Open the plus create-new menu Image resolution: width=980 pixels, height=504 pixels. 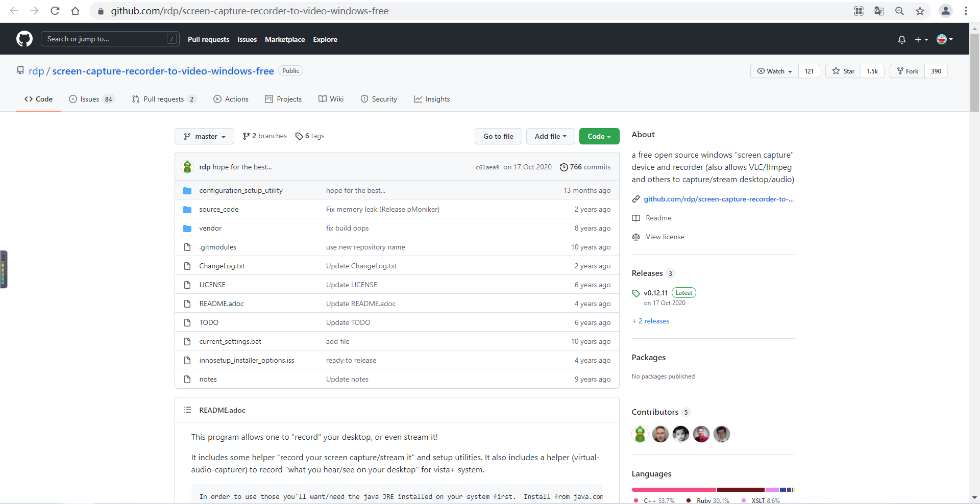tap(921, 39)
